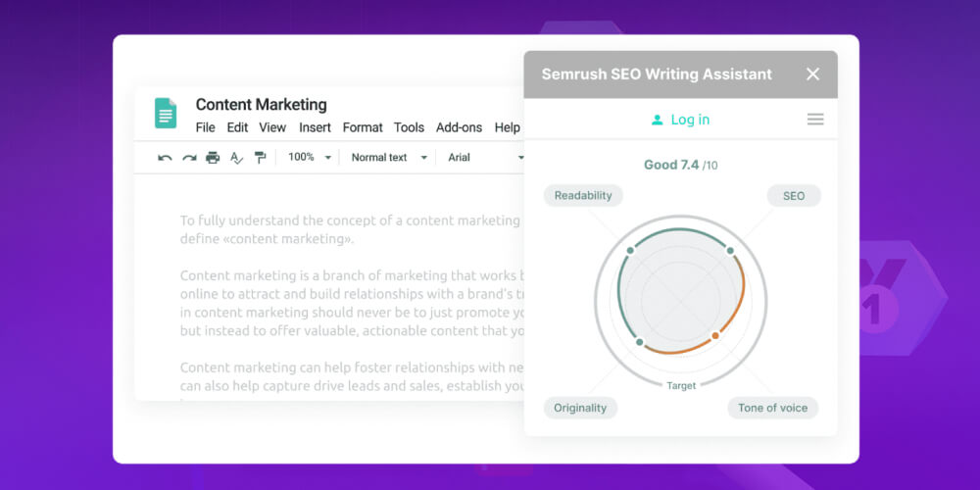This screenshot has width=980, height=490.
Task: Close the Semrush SEO Writing Assistant panel
Action: tap(812, 74)
